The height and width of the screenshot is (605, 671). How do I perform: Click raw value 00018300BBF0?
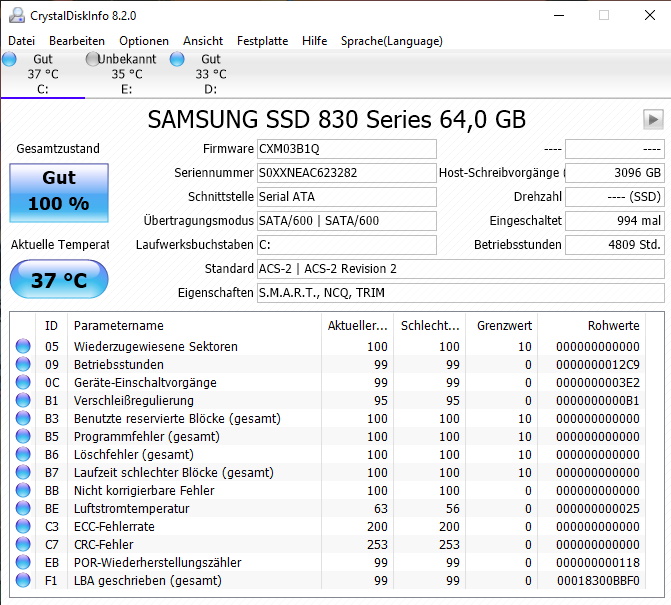coord(598,581)
